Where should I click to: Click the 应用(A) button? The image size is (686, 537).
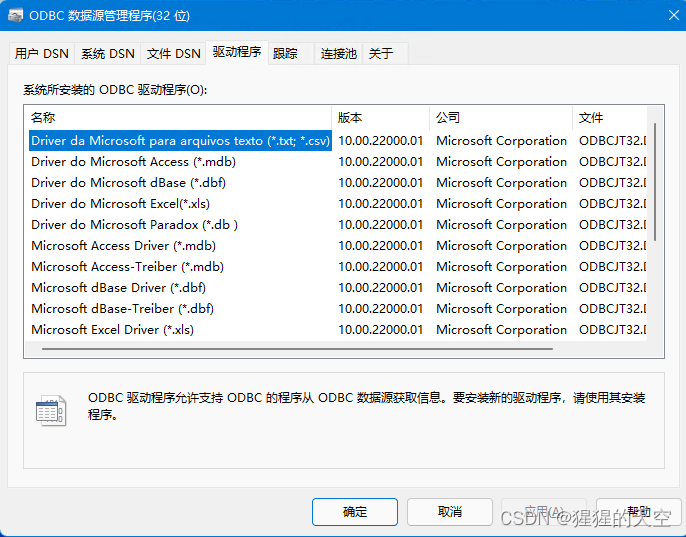click(544, 512)
